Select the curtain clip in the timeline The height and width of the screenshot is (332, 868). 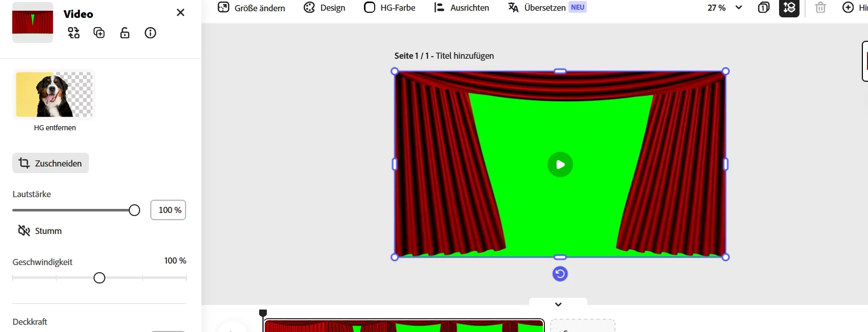pyautogui.click(x=404, y=326)
